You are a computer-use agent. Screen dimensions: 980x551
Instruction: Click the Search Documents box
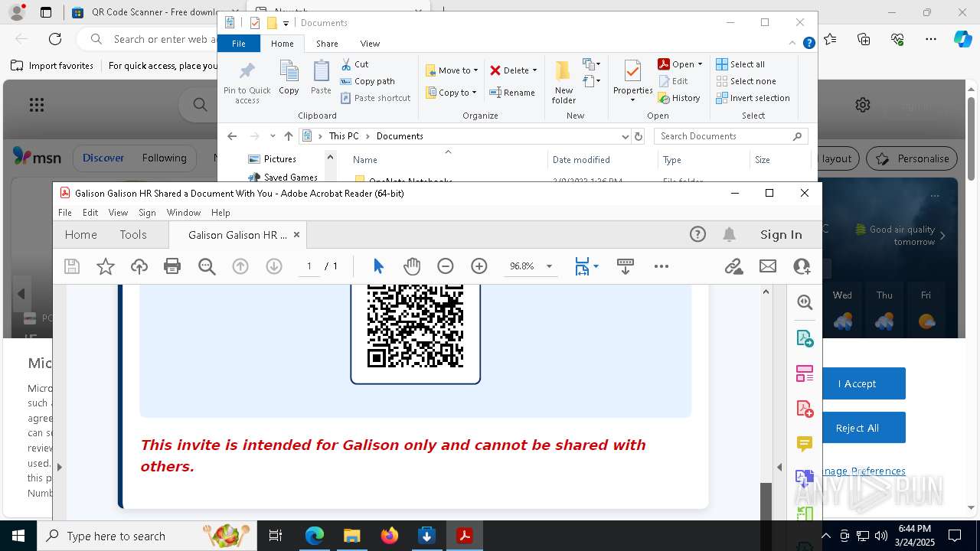tap(731, 136)
